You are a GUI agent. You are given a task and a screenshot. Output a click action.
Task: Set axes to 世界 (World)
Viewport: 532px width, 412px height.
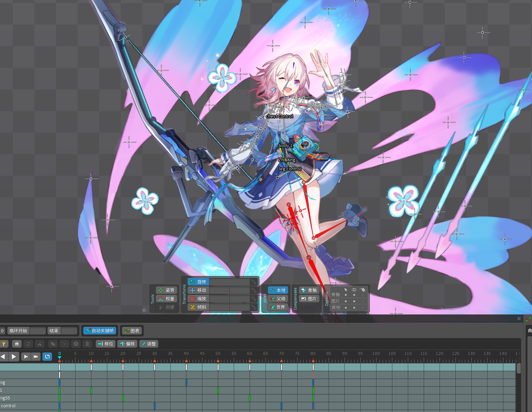(278, 307)
